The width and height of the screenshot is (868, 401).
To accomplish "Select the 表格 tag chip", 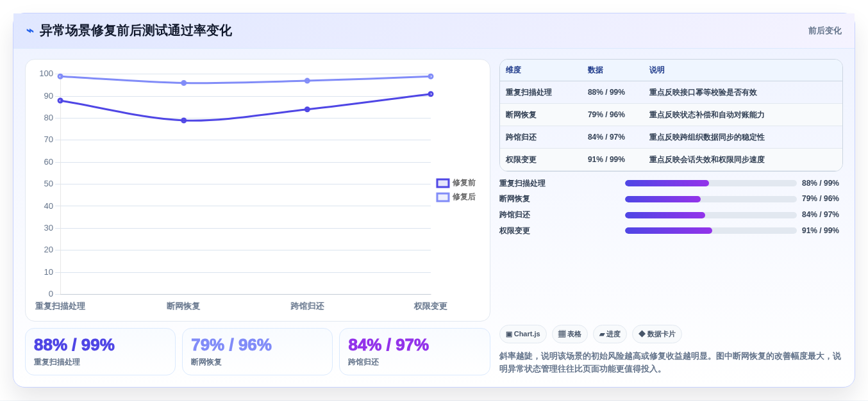I will (x=570, y=334).
